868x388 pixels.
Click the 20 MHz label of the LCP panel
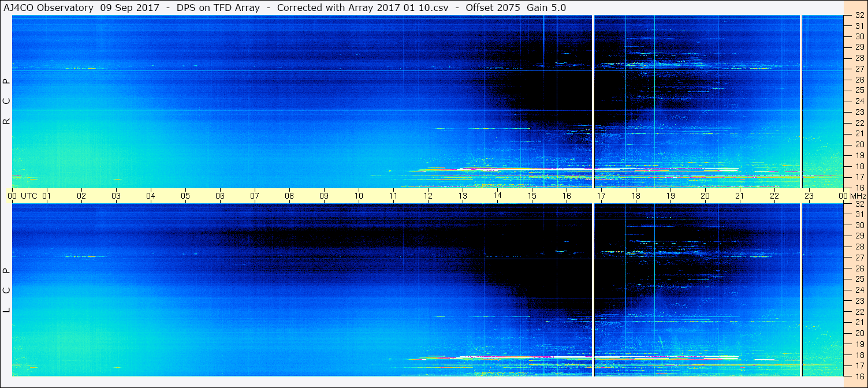click(x=859, y=333)
